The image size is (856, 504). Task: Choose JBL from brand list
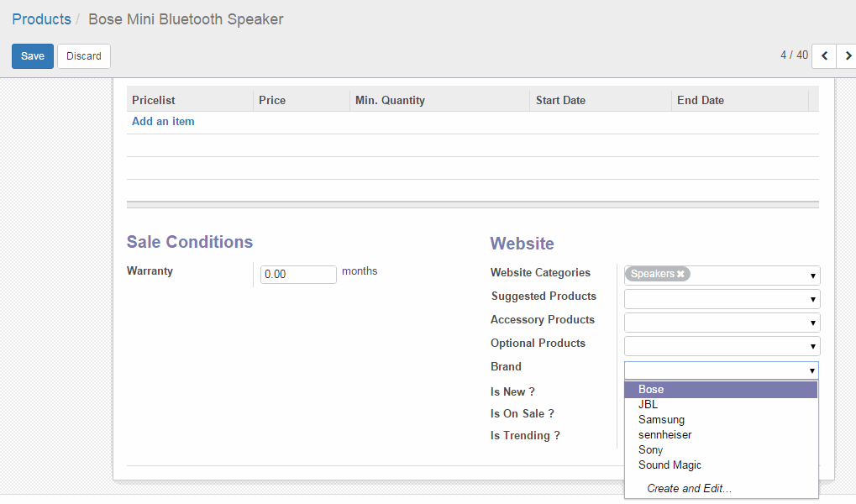point(721,404)
